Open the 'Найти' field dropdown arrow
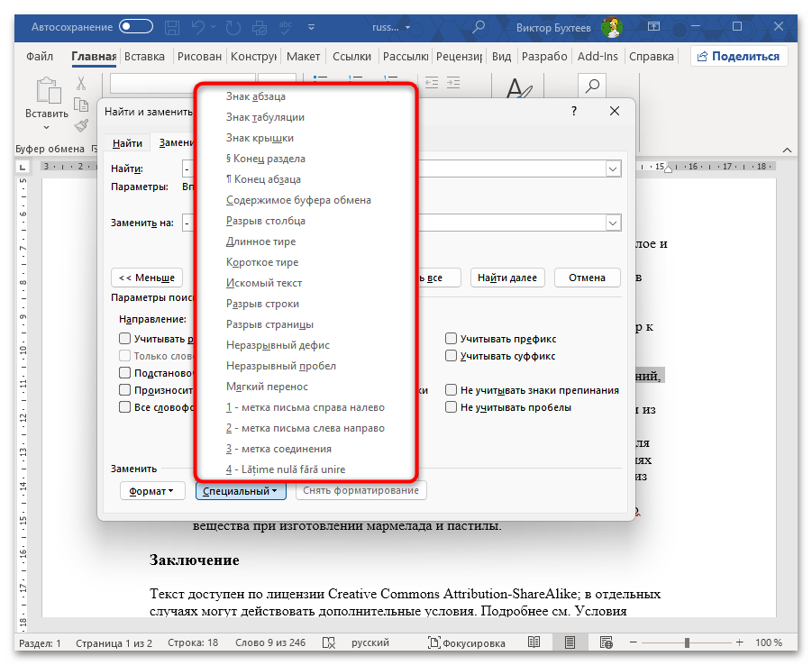This screenshot has height=665, width=812. pyautogui.click(x=613, y=169)
